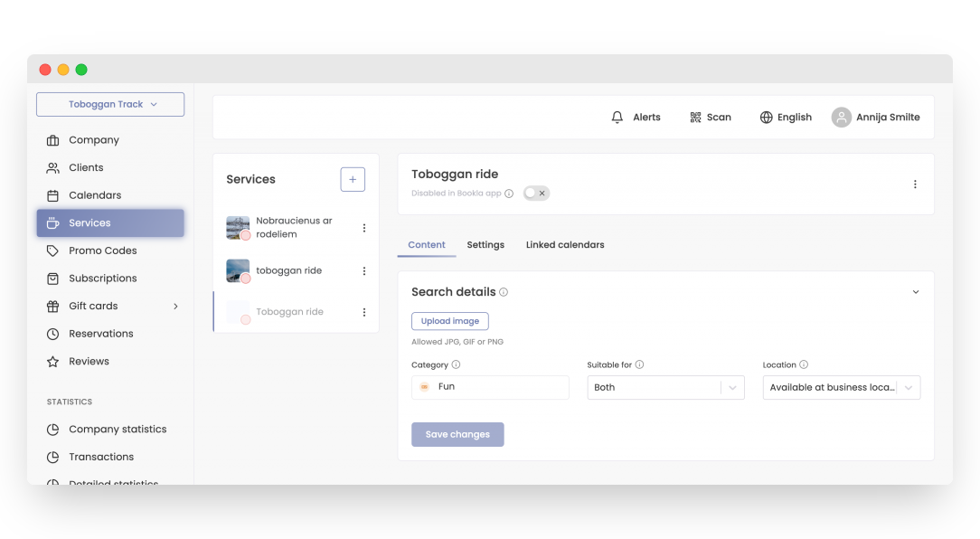Image resolution: width=980 pixels, height=539 pixels.
Task: Open the Fun category emoji picker
Action: click(x=424, y=386)
